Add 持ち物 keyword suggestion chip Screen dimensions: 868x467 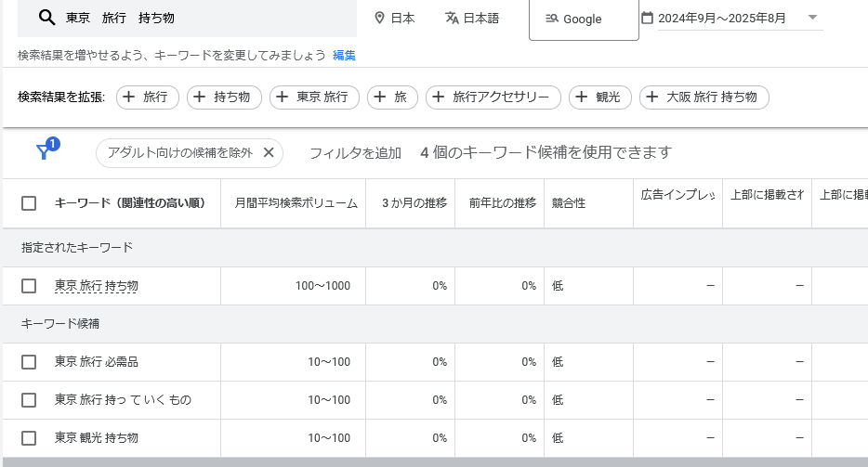pos(224,97)
